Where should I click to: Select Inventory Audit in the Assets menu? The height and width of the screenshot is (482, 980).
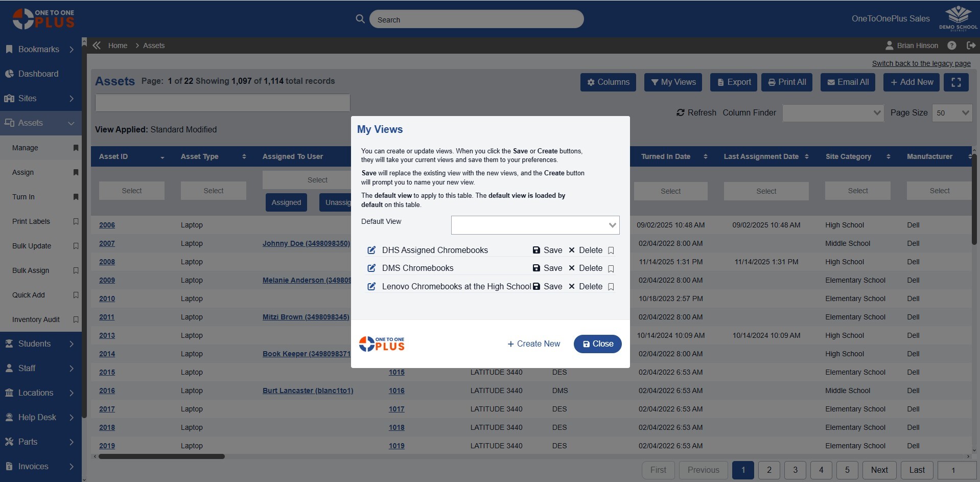[36, 319]
